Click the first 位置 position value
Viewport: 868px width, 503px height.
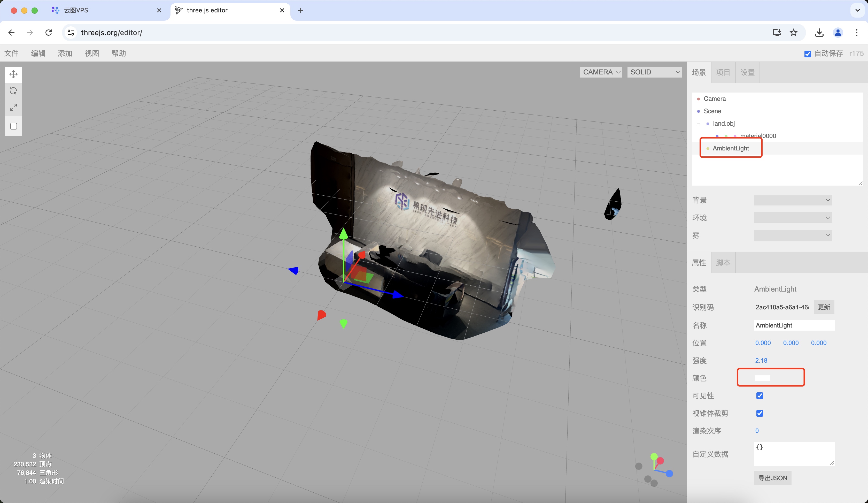[763, 343]
